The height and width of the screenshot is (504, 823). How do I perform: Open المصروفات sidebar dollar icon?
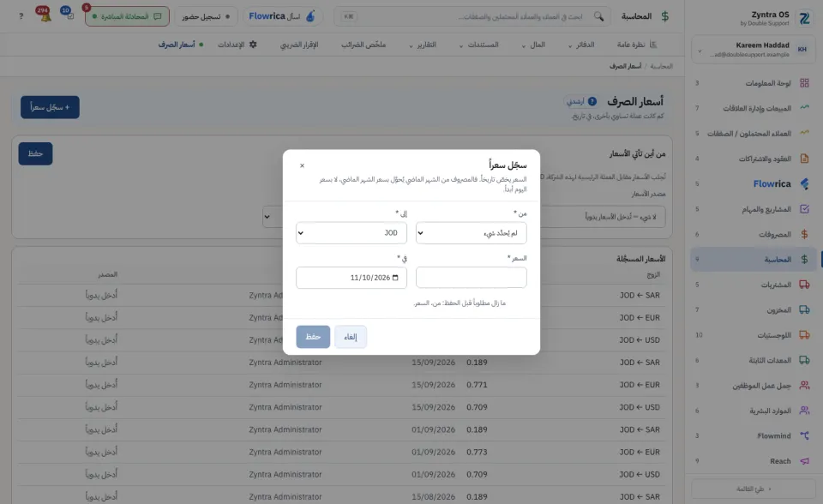click(804, 234)
